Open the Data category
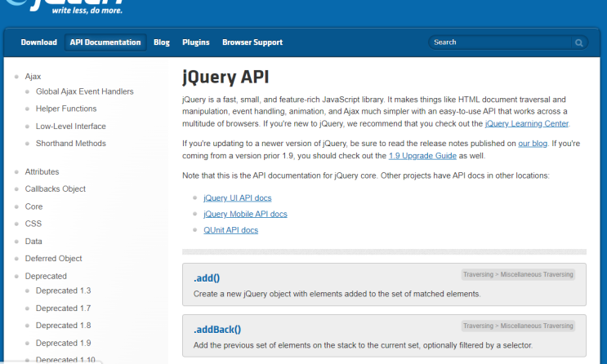 (x=33, y=242)
